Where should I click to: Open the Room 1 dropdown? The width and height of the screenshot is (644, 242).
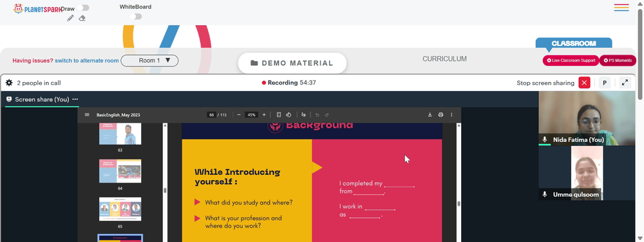[x=149, y=61]
